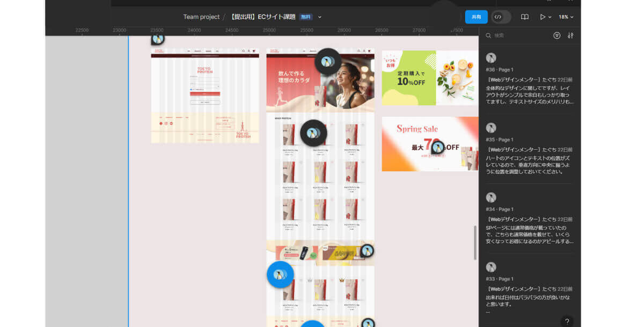Viewport: 644px width, 327px height.
Task: Open the comment pin on the promo banner strip
Action: [x=367, y=251]
